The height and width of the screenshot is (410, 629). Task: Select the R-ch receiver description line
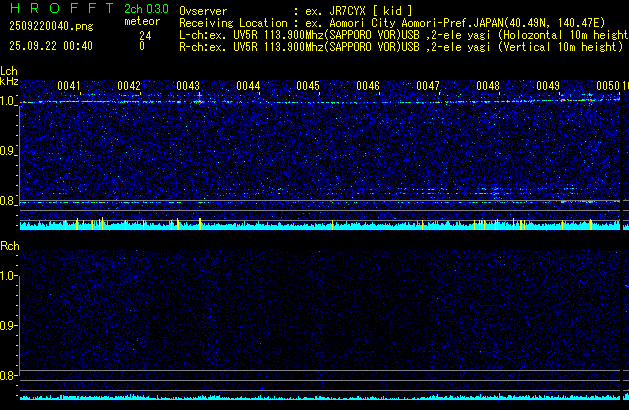(x=400, y=46)
